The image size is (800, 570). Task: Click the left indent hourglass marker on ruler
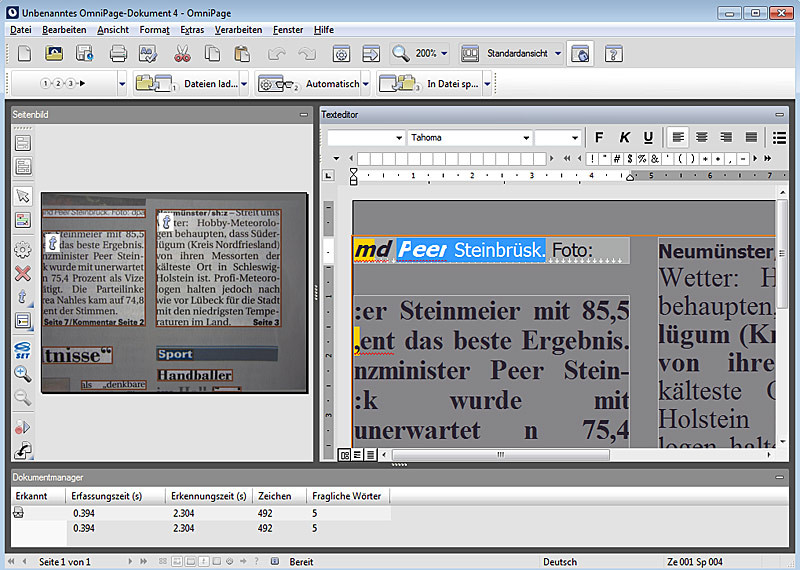(354, 176)
